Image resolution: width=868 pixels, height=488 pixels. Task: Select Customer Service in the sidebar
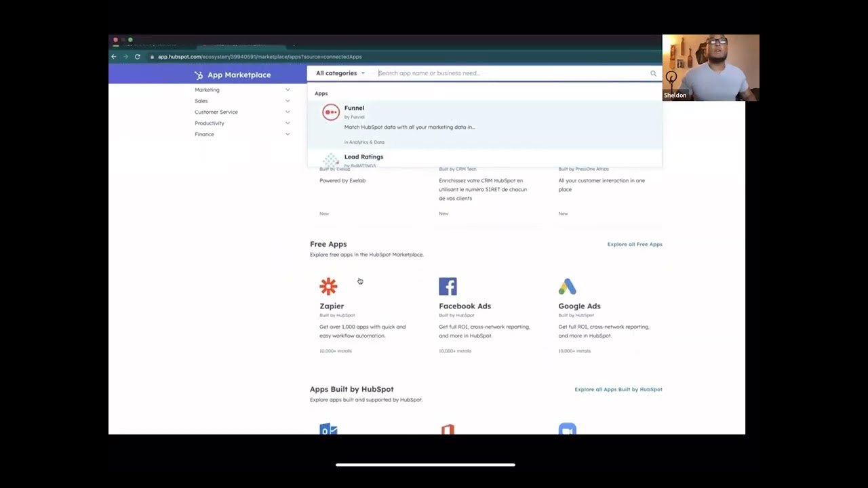pos(216,112)
